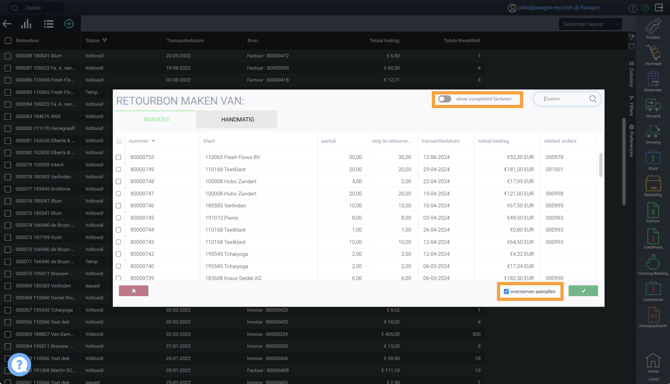Confirm with the green checkmark button

(x=583, y=291)
